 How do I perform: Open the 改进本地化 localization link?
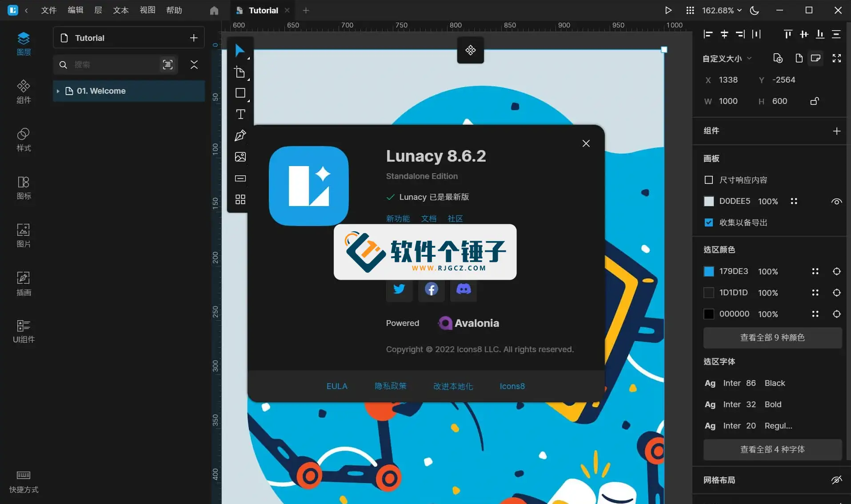[453, 386]
